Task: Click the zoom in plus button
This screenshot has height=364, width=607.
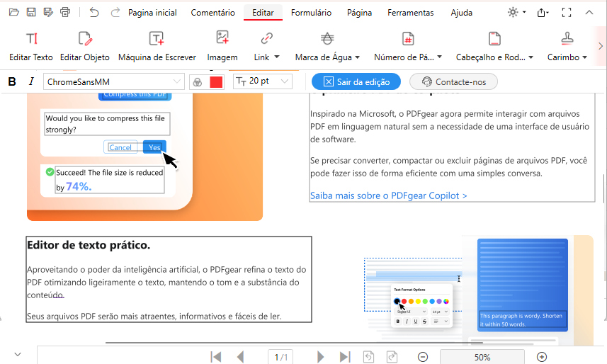Action: point(542,357)
